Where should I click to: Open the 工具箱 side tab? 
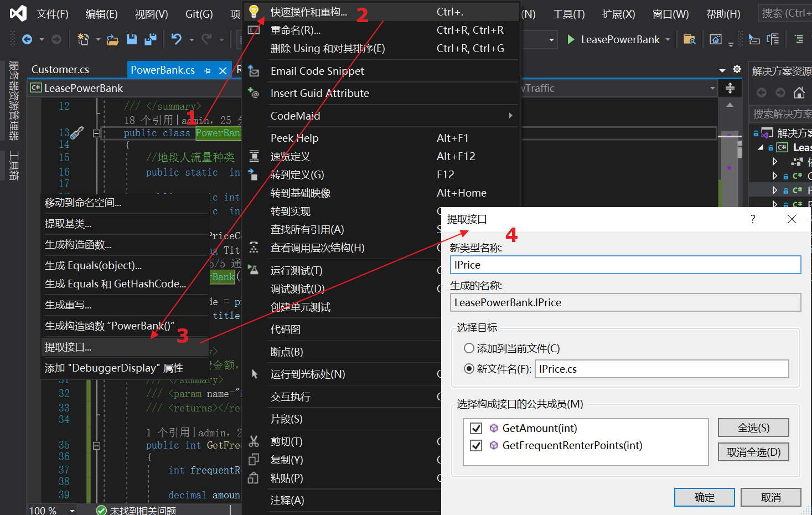pos(14,166)
